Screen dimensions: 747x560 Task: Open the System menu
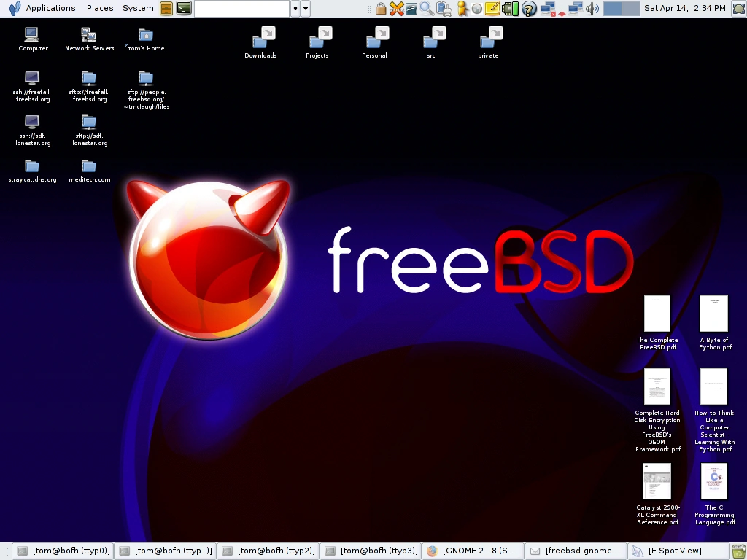click(138, 8)
